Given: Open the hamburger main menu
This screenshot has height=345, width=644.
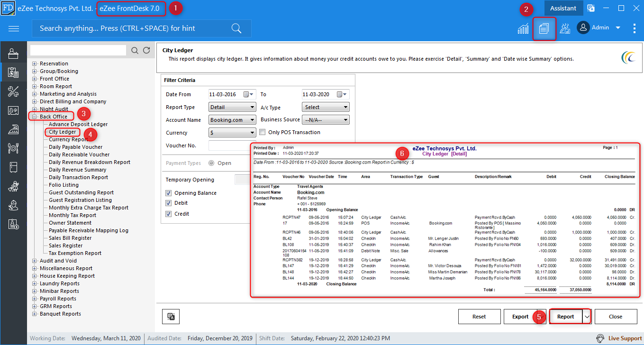Looking at the screenshot, I should click(14, 28).
